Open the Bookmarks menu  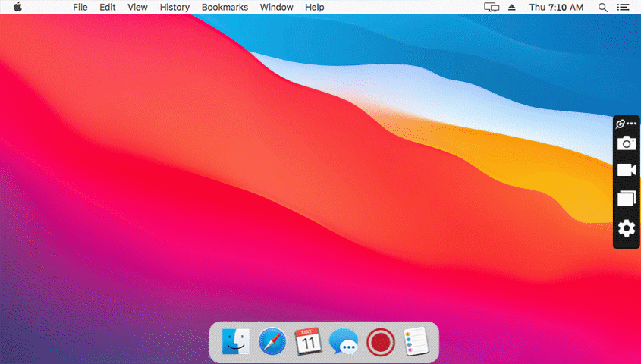tap(225, 7)
